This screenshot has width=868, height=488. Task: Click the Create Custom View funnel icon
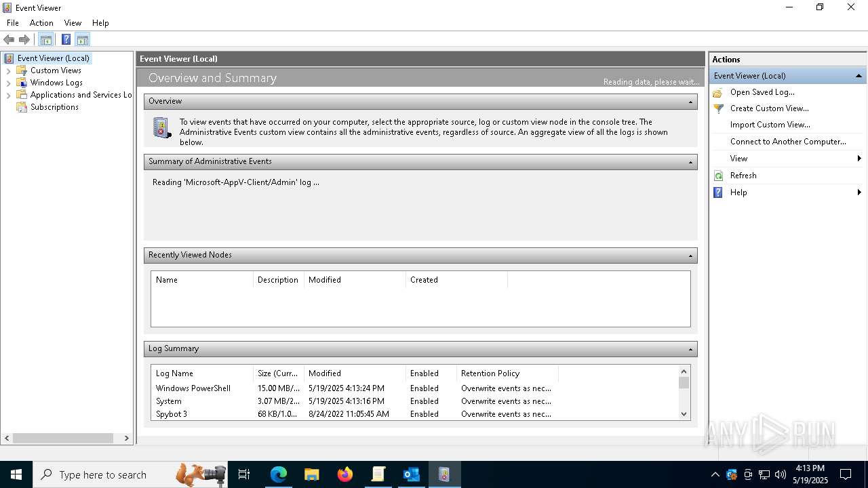[718, 108]
